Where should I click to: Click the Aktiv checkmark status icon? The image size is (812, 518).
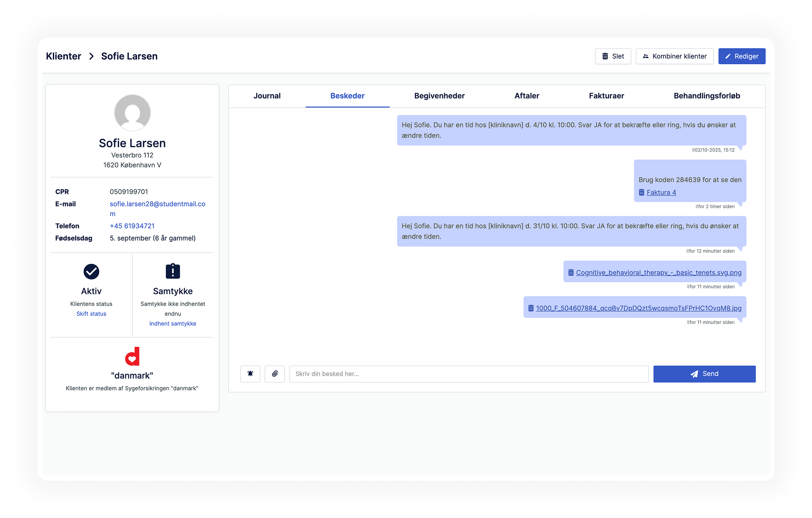coord(91,272)
